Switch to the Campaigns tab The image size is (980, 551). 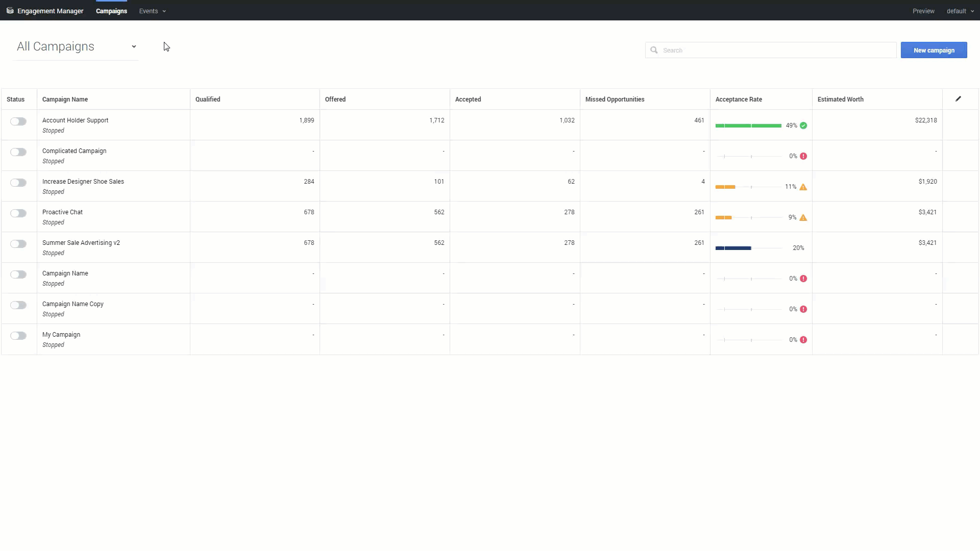tap(111, 11)
